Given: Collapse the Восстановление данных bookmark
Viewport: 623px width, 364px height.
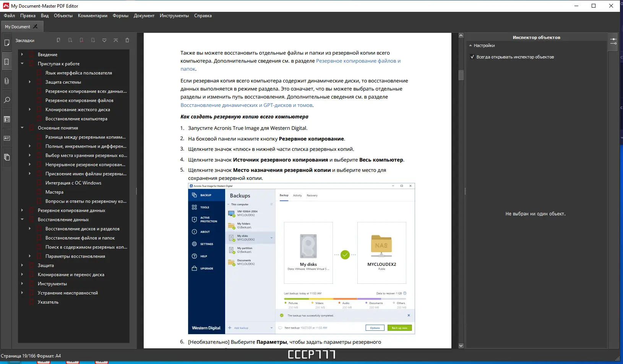Looking at the screenshot, I should click(22, 220).
